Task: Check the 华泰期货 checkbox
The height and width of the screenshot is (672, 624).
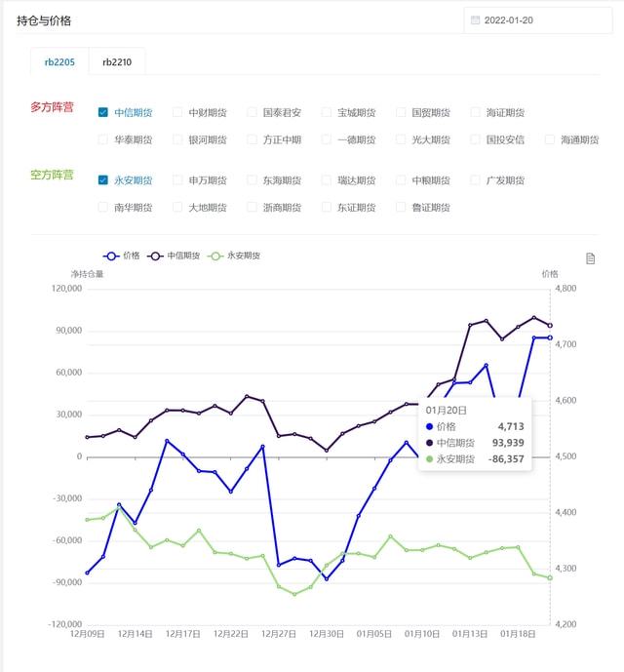Action: coord(103,139)
